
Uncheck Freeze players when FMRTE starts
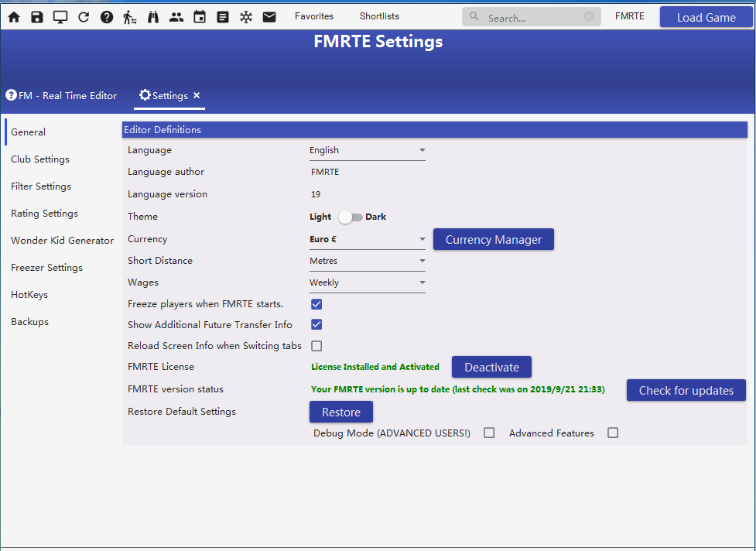316,304
